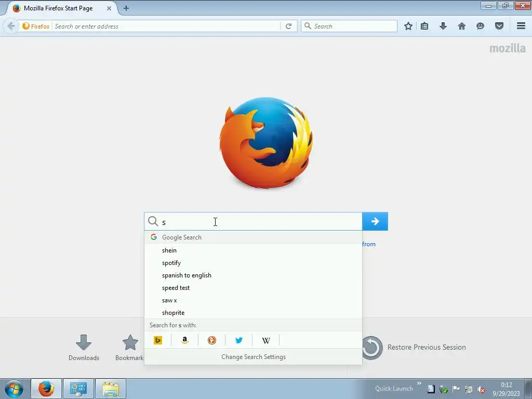532x399 pixels.
Task: Open Downloads from start page shortcuts
Action: pos(84,348)
